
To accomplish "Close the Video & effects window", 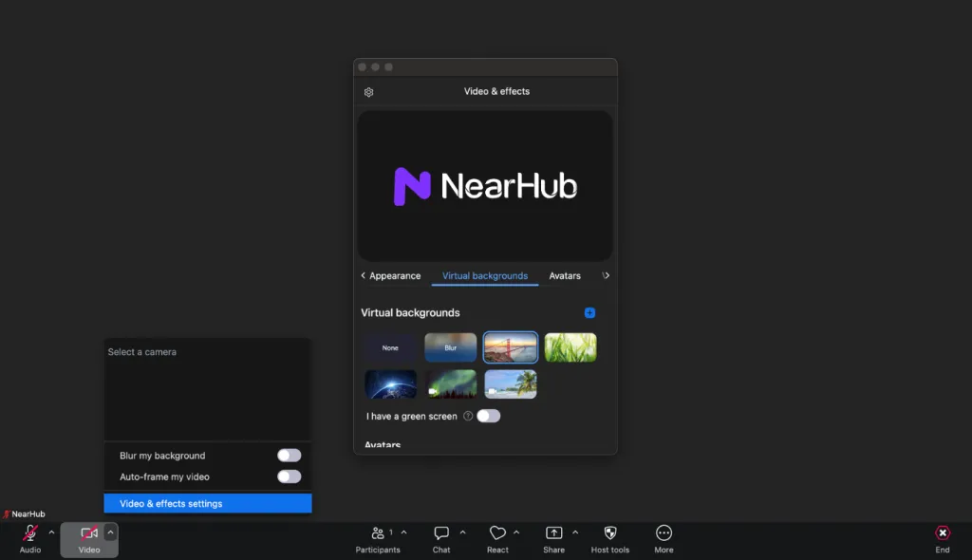I will coord(362,67).
